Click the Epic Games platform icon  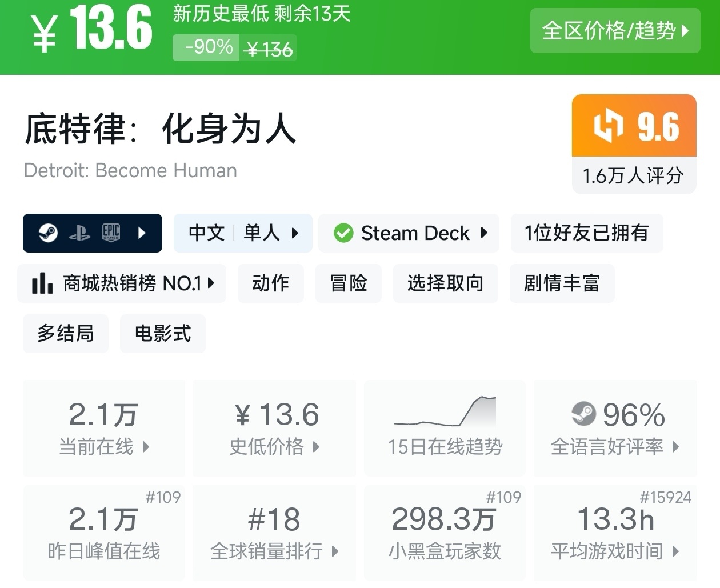click(111, 233)
